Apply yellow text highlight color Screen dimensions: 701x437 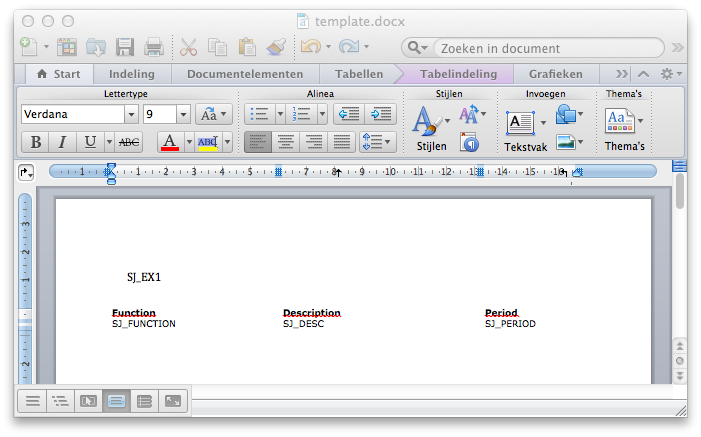pos(208,142)
